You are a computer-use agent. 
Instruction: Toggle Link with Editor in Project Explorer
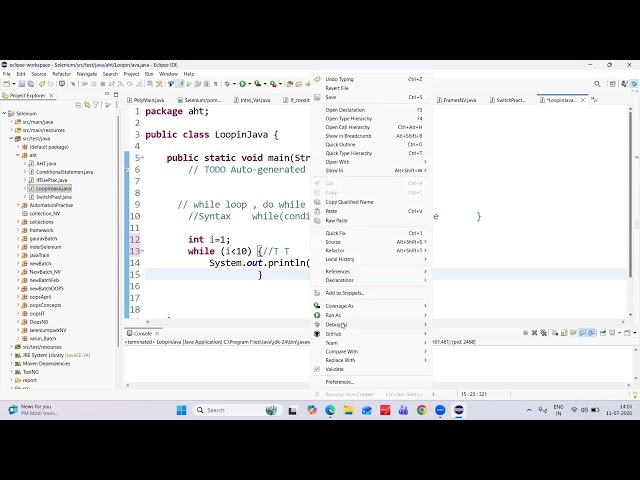point(87,105)
